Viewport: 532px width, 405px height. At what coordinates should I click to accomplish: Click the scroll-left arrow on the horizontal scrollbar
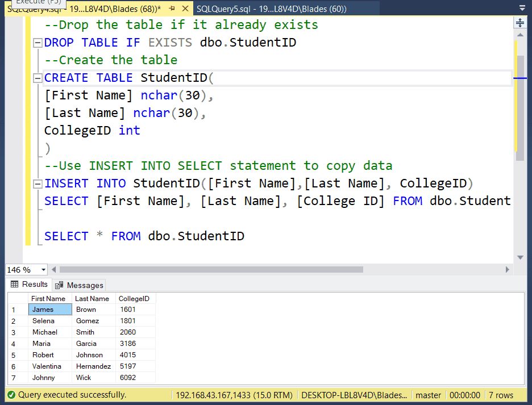pyautogui.click(x=53, y=270)
